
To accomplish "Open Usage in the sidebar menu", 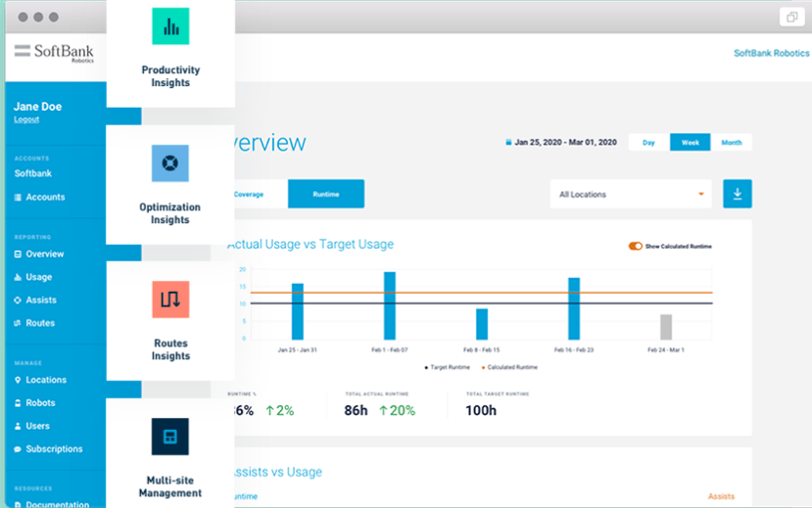I will click(x=39, y=277).
